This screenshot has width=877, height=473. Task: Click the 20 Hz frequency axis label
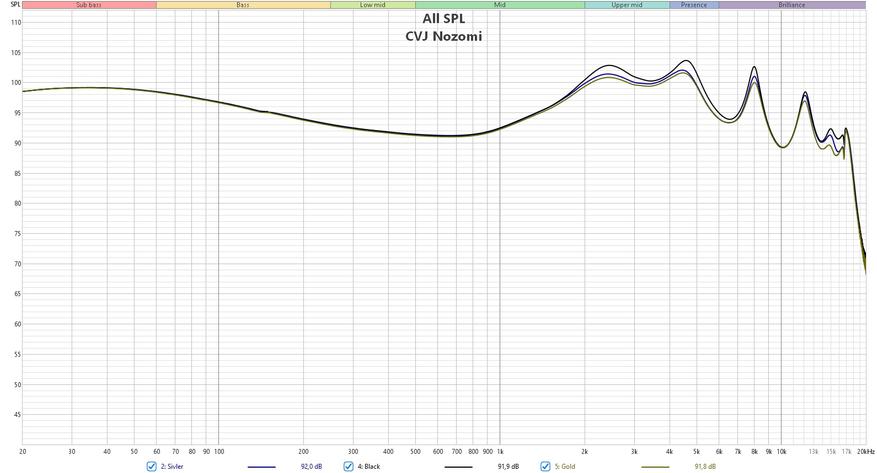22,451
